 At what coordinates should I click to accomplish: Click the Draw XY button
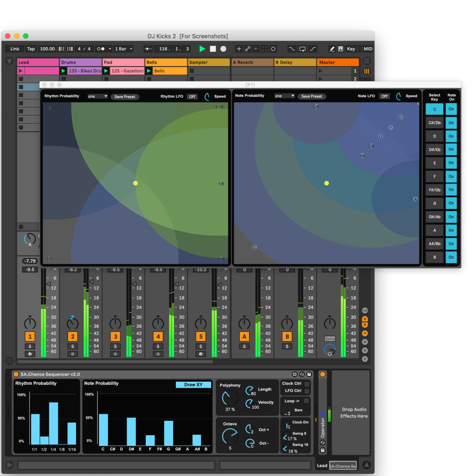coord(193,385)
